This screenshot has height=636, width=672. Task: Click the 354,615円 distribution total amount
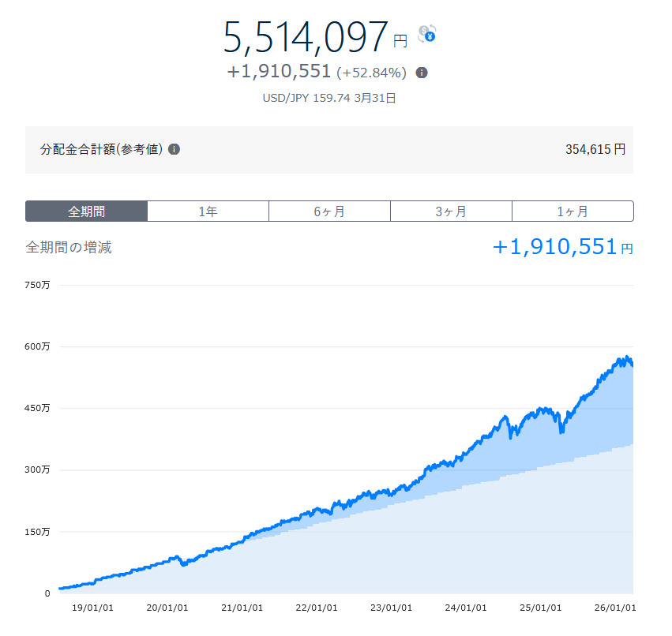point(595,149)
